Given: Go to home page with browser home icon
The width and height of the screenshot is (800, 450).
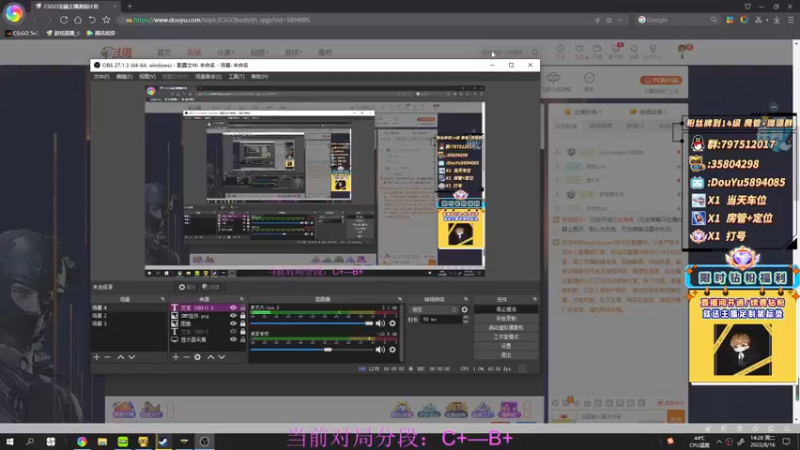Looking at the screenshot, I should tap(78, 20).
